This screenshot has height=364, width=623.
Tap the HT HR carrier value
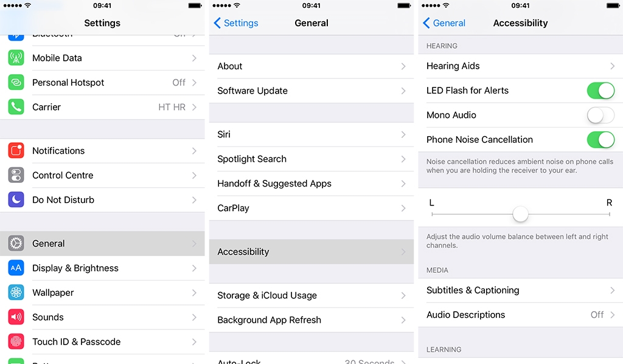[172, 107]
